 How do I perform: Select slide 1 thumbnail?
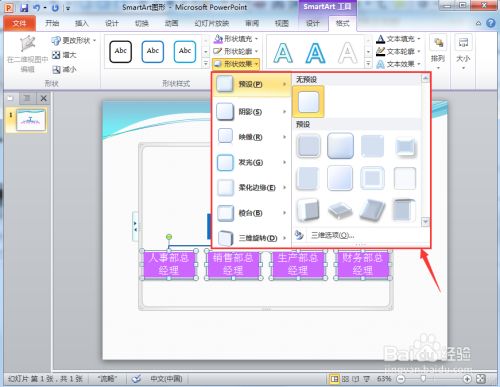(x=31, y=120)
